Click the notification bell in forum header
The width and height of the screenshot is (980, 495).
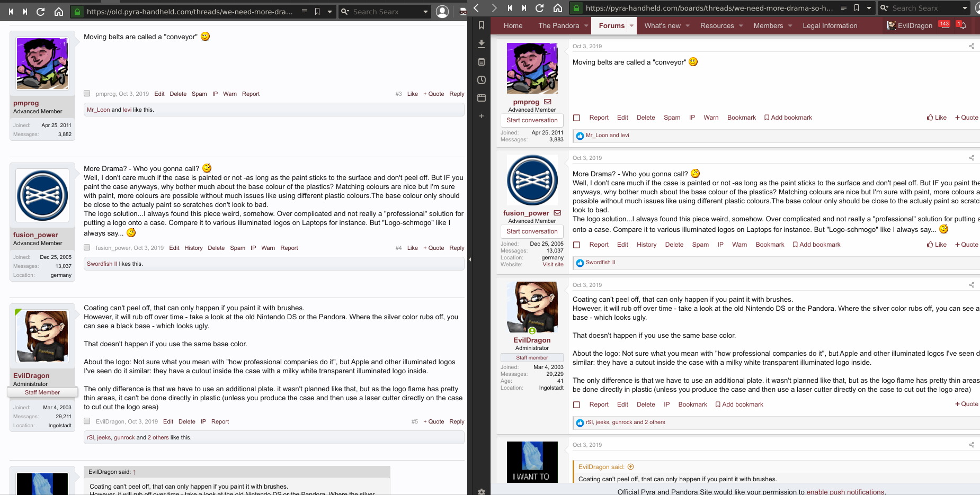click(963, 25)
